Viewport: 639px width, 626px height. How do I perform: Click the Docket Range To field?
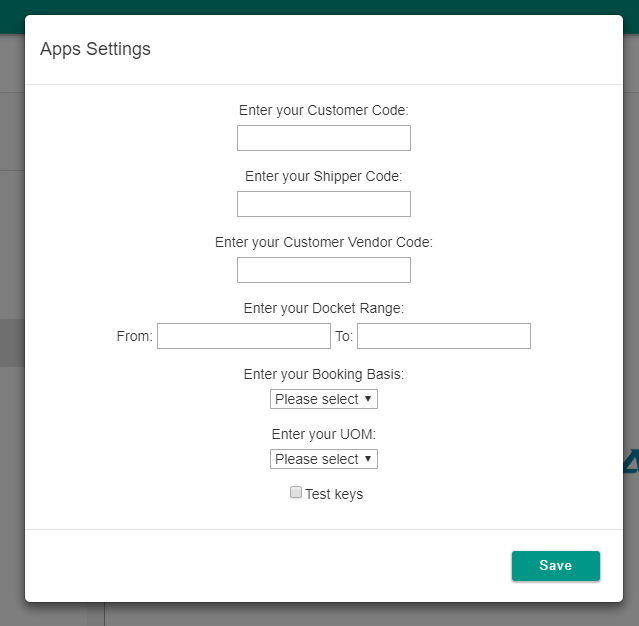444,336
